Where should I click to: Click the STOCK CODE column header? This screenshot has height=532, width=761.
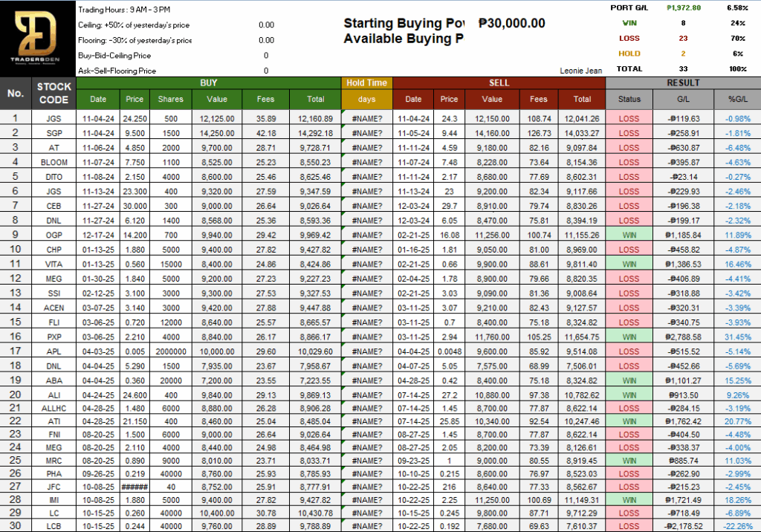pos(54,93)
